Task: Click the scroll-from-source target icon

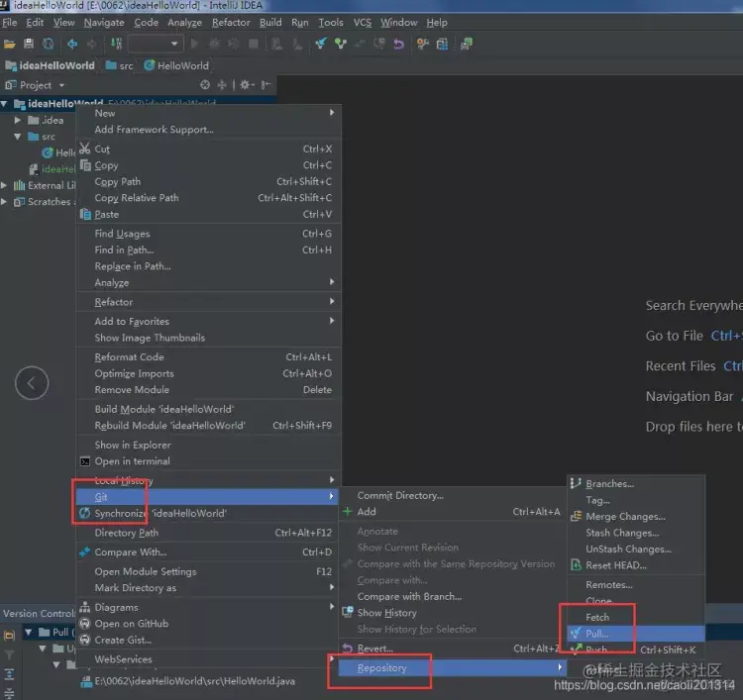Action: click(205, 85)
